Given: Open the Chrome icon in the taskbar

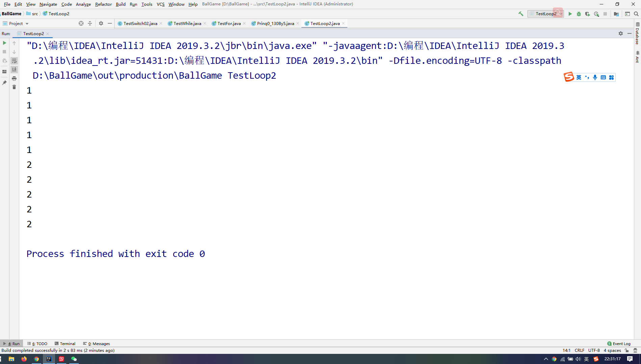Looking at the screenshot, I should point(36,359).
